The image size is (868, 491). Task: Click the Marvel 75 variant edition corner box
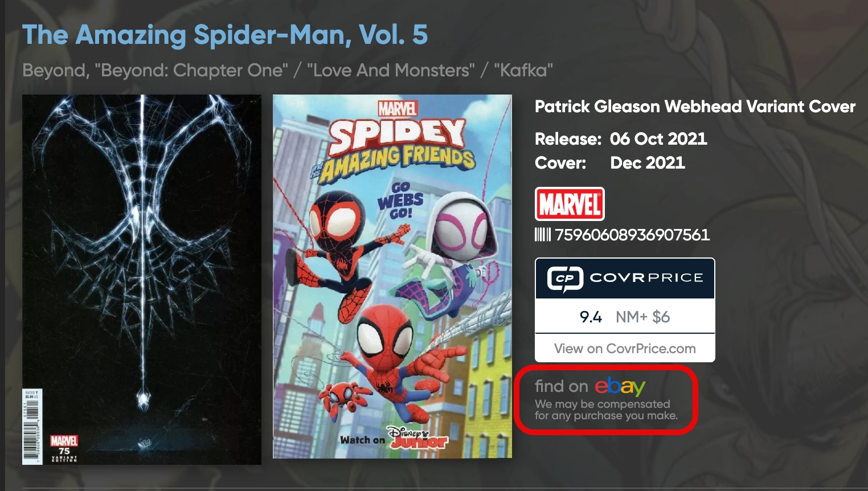pyautogui.click(x=64, y=448)
